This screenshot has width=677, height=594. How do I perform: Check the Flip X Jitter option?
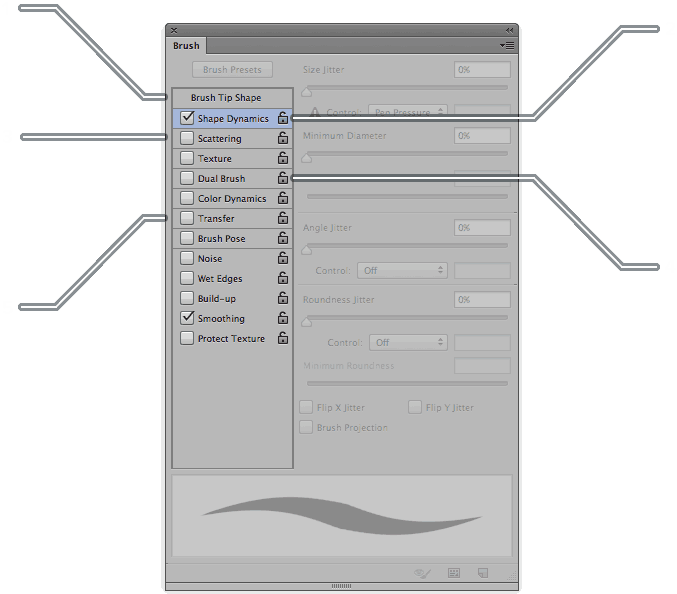tap(306, 407)
